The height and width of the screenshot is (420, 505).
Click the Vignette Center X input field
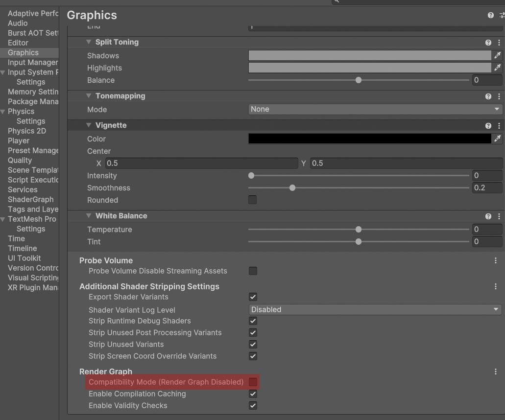coord(201,163)
